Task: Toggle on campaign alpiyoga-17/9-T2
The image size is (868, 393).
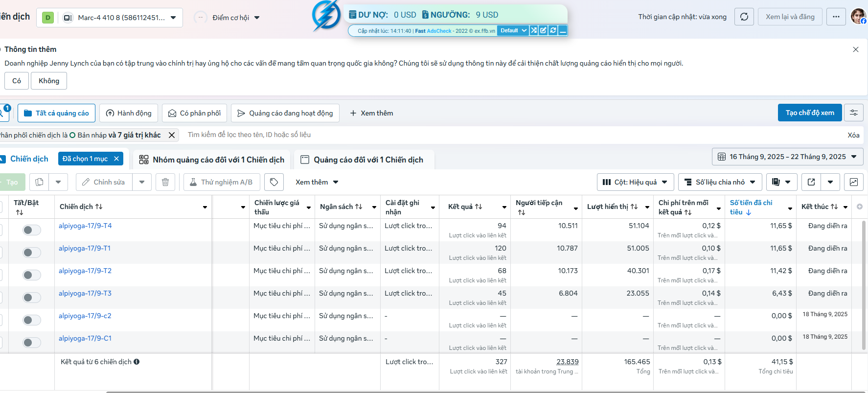Action: tap(32, 275)
